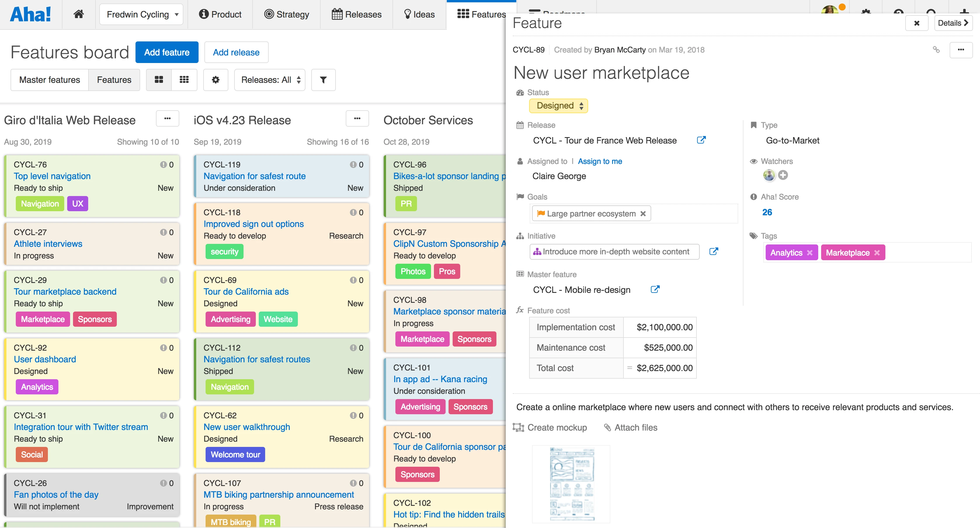Remove the magenta Analytics tag
The height and width of the screenshot is (528, 980).
[x=809, y=253]
